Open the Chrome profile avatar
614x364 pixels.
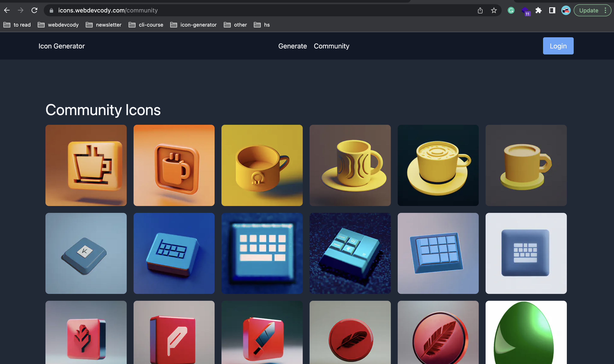tap(566, 10)
